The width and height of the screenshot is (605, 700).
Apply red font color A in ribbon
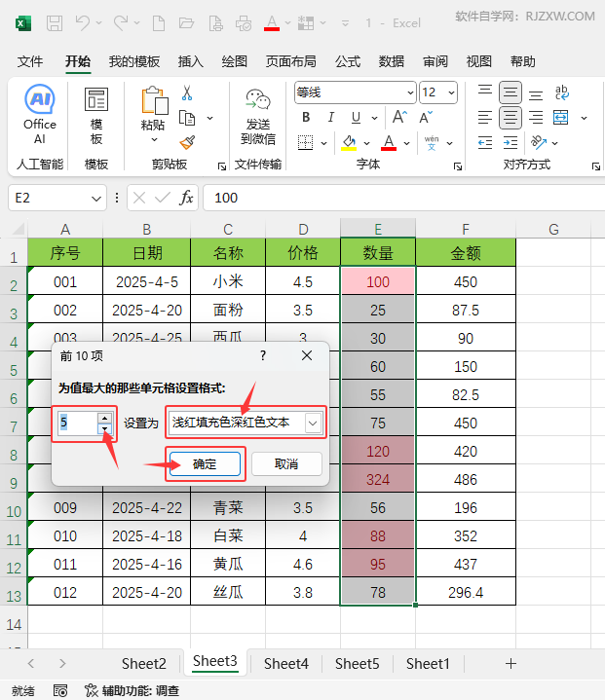pyautogui.click(x=389, y=143)
